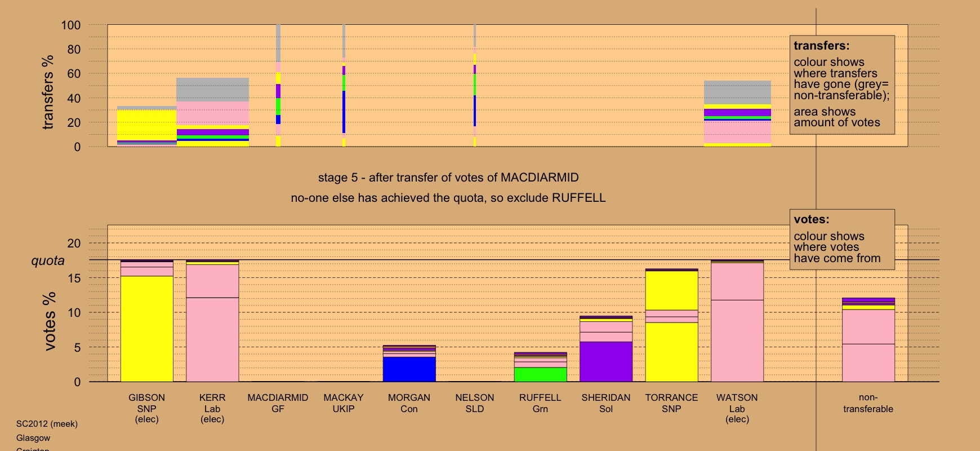Image resolution: width=980 pixels, height=451 pixels.
Task: Click the 'stage 5 - after transfer' heading
Action: pos(448,178)
